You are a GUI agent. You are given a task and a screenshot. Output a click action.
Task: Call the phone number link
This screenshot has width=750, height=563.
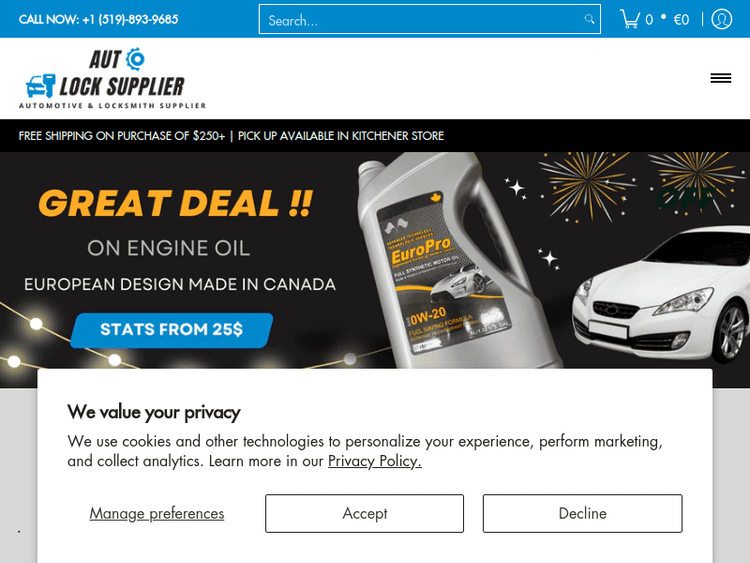coord(99,19)
